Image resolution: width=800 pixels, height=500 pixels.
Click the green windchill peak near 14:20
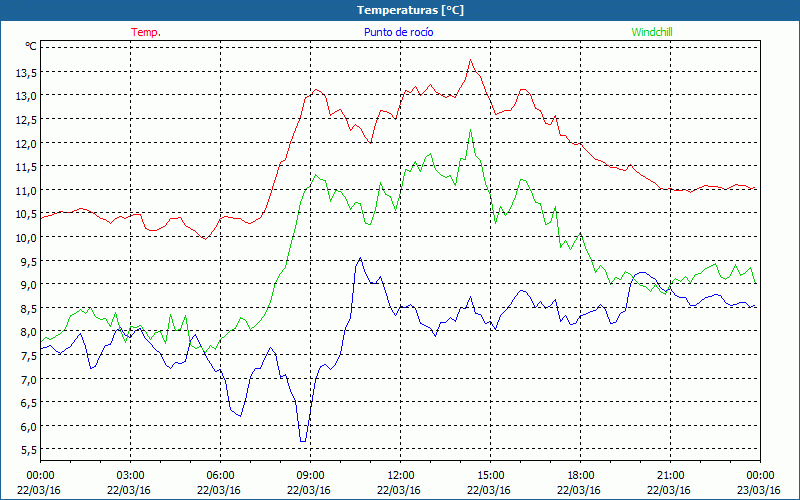(x=470, y=130)
